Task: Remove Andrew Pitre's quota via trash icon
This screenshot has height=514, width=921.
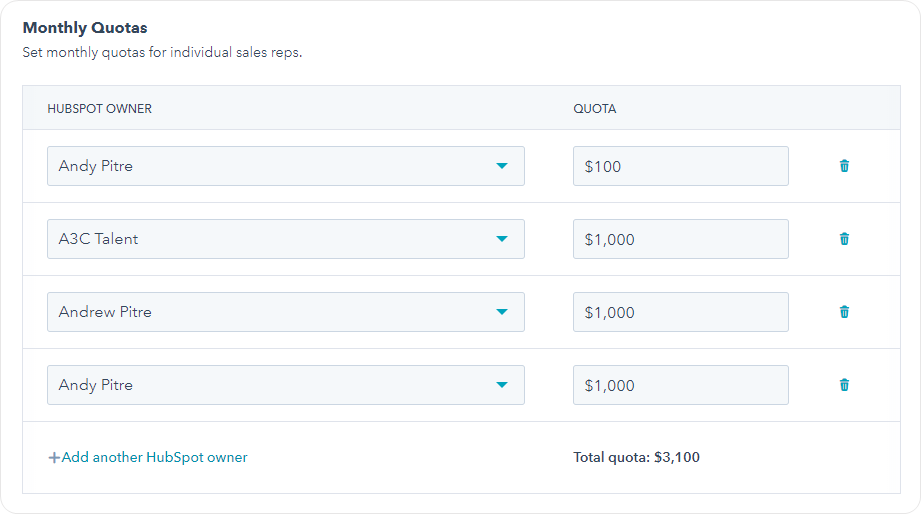Action: click(844, 312)
